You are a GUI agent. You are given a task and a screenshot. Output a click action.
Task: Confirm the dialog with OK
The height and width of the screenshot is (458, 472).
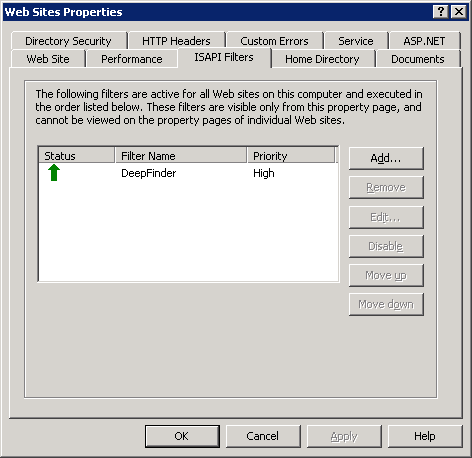pos(182,436)
